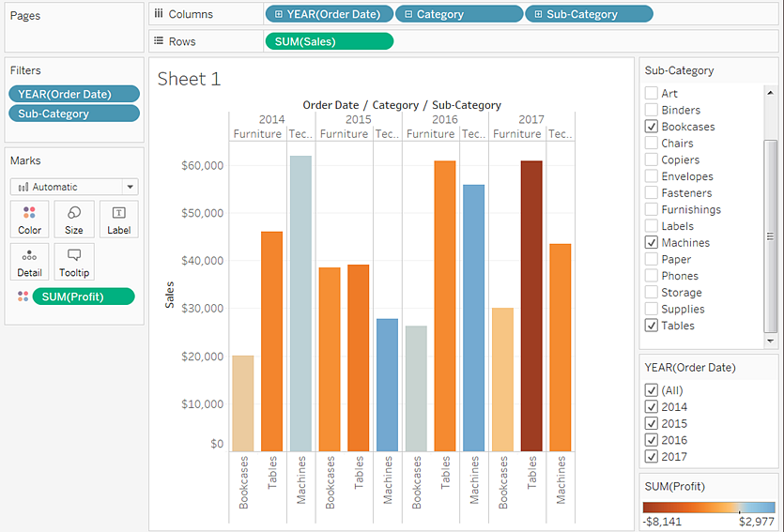Open the Automatic mark type dropdown
The height and width of the screenshot is (532, 784).
click(x=130, y=187)
